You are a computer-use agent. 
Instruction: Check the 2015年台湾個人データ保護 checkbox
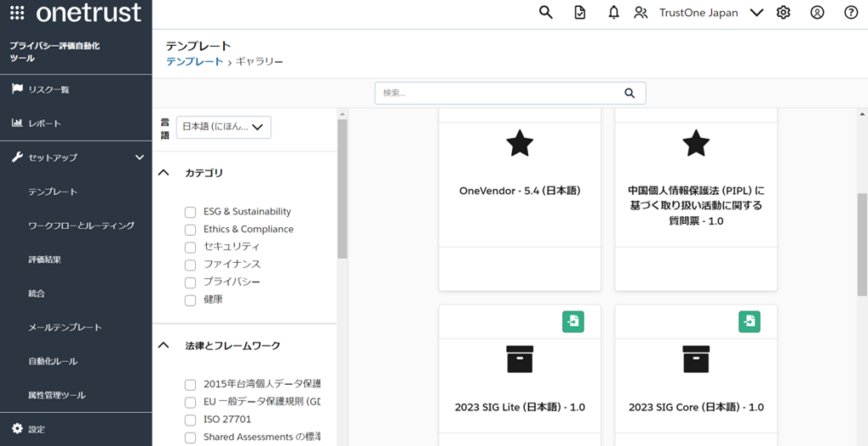(190, 384)
